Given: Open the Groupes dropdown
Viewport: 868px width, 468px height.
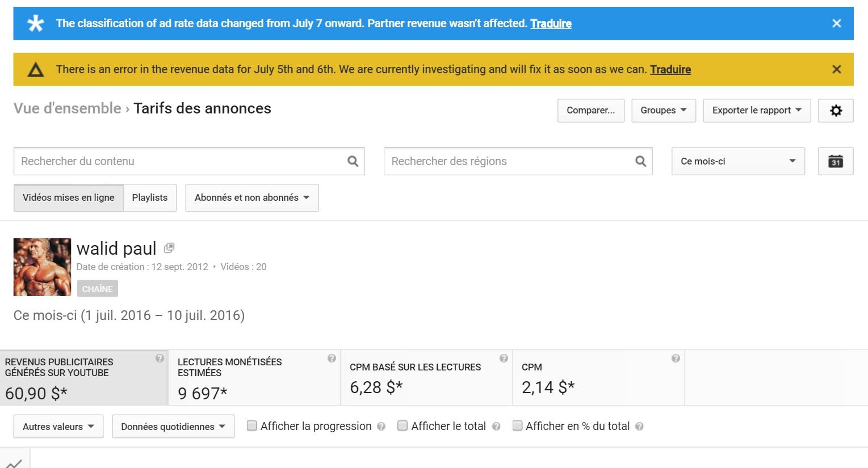Looking at the screenshot, I should point(664,110).
